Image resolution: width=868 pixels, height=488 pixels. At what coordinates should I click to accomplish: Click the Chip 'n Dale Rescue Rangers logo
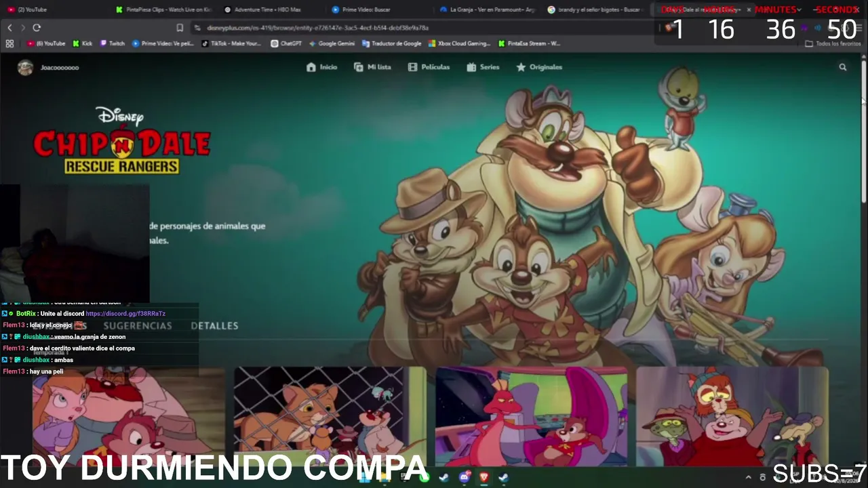tap(122, 140)
